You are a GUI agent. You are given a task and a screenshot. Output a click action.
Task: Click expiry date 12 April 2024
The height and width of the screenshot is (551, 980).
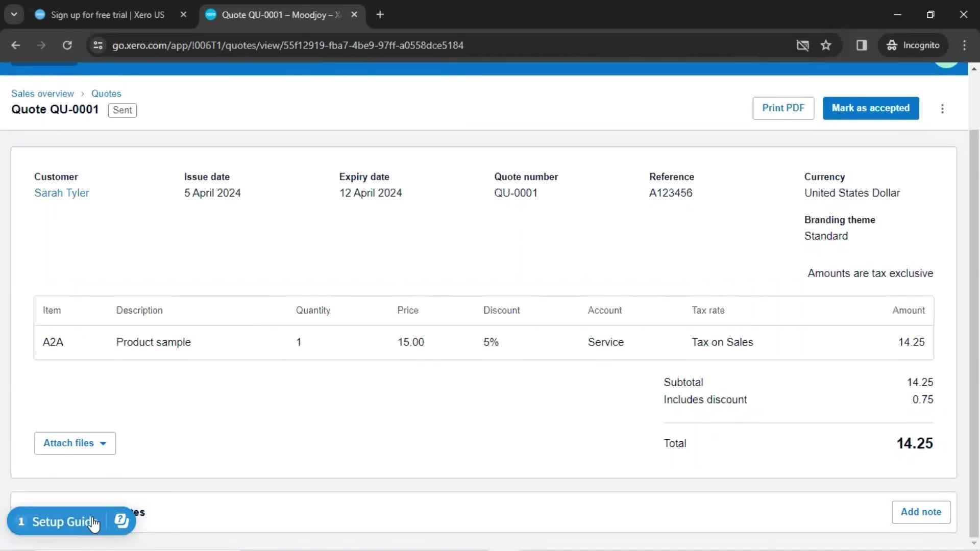[x=371, y=193]
